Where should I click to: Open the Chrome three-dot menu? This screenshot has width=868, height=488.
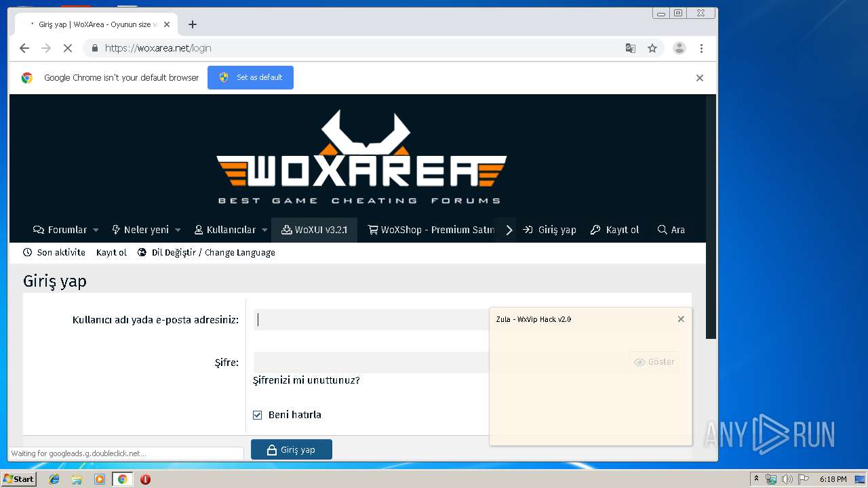point(701,48)
